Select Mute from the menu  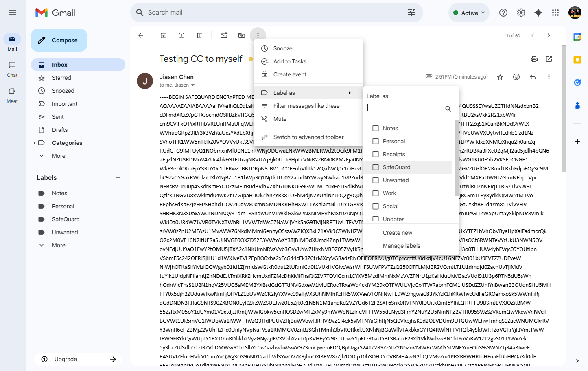[x=308, y=119]
